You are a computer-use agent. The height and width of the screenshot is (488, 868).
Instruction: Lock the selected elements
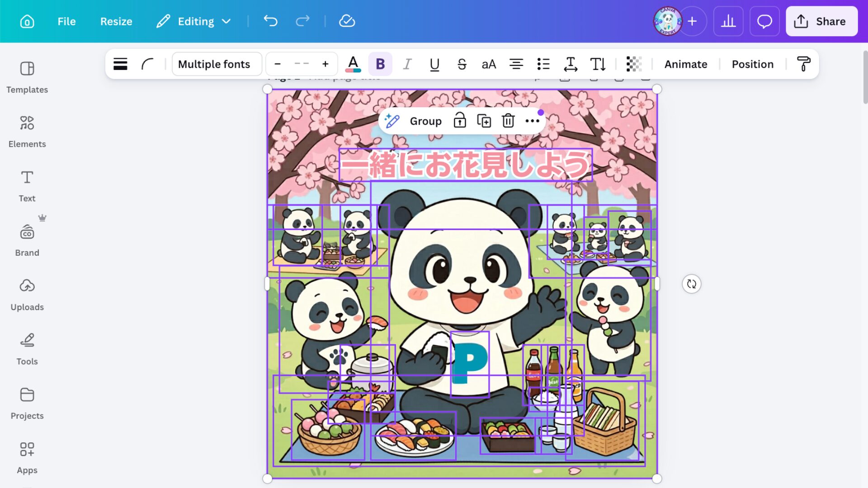click(460, 121)
